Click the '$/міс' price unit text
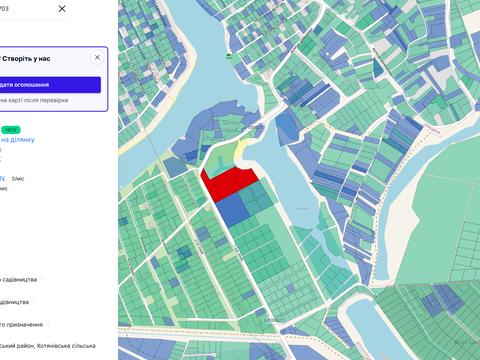 tap(18, 179)
